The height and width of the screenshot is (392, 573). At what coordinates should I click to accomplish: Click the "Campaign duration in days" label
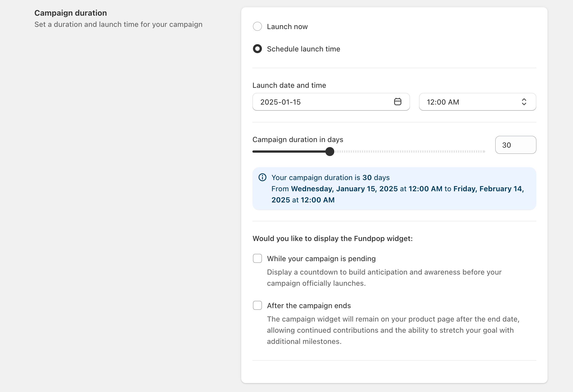coord(298,140)
